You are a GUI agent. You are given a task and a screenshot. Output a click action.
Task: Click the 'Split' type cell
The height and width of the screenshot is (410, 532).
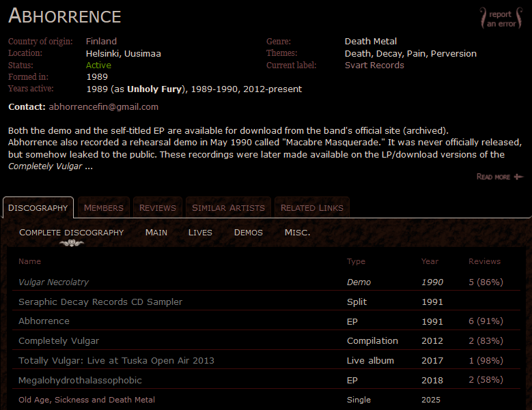pyautogui.click(x=356, y=302)
